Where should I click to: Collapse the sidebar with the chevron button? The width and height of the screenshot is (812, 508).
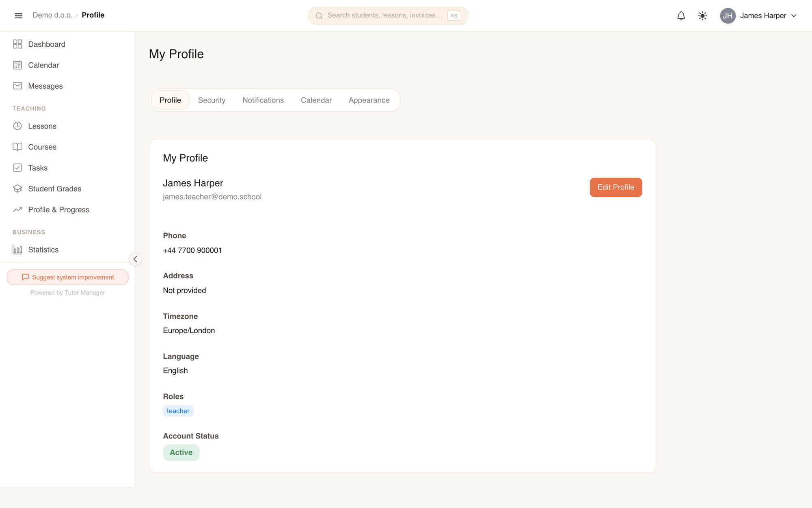point(135,259)
